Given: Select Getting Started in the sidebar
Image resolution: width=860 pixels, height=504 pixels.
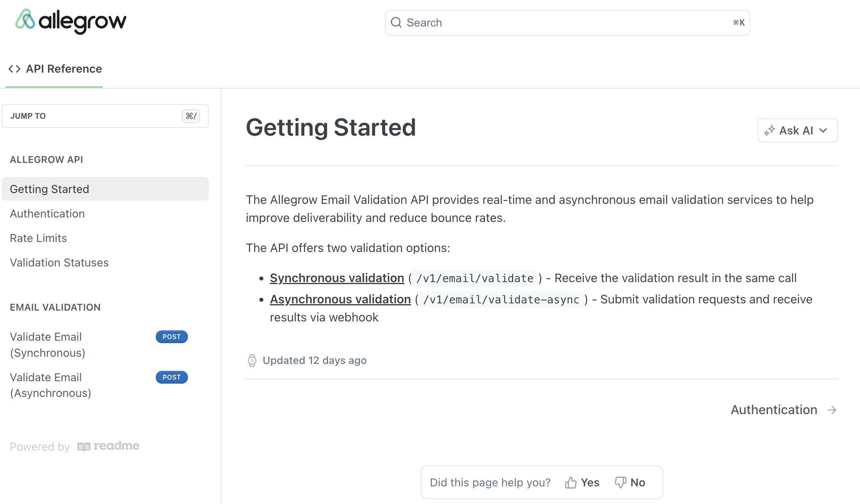Looking at the screenshot, I should (105, 189).
